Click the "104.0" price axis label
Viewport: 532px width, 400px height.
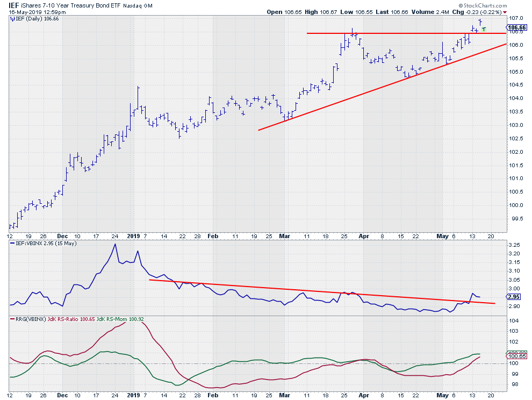click(515, 98)
